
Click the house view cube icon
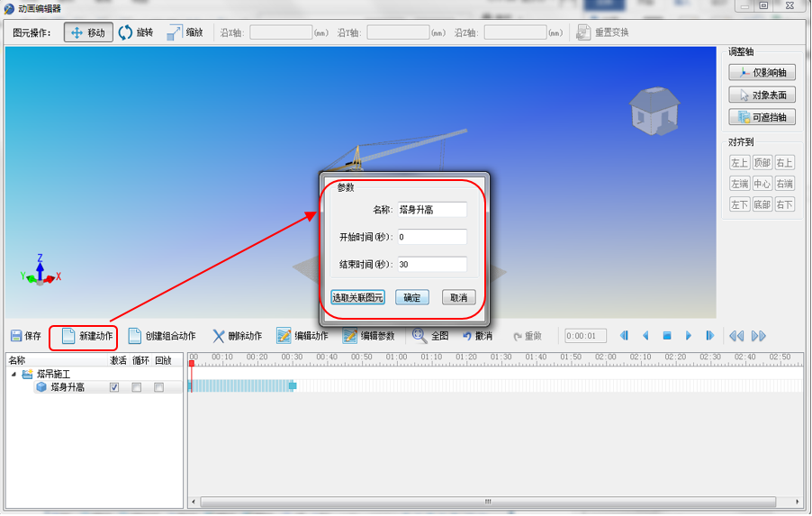pyautogui.click(x=654, y=111)
